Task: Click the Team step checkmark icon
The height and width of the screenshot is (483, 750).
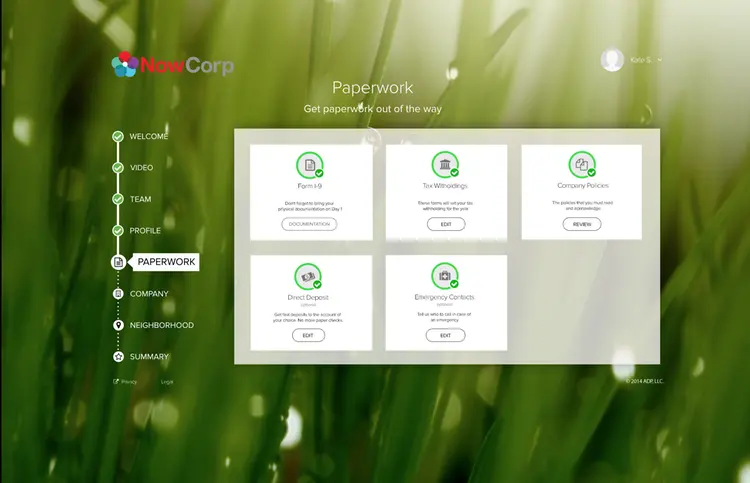Action: pos(118,199)
